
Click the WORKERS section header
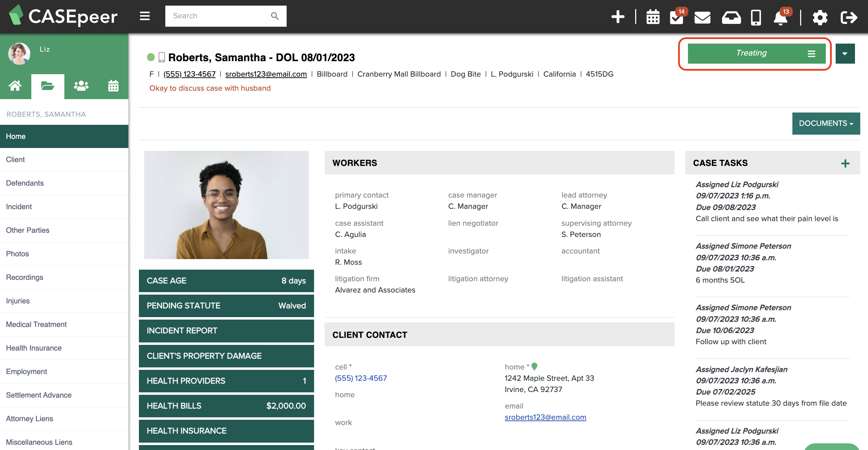click(x=499, y=163)
